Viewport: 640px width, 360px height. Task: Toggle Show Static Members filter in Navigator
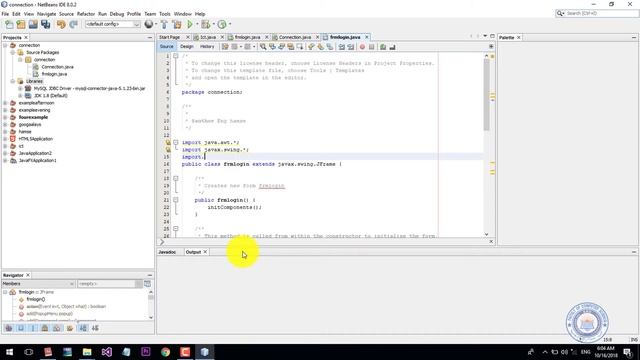pyautogui.click(x=33, y=328)
